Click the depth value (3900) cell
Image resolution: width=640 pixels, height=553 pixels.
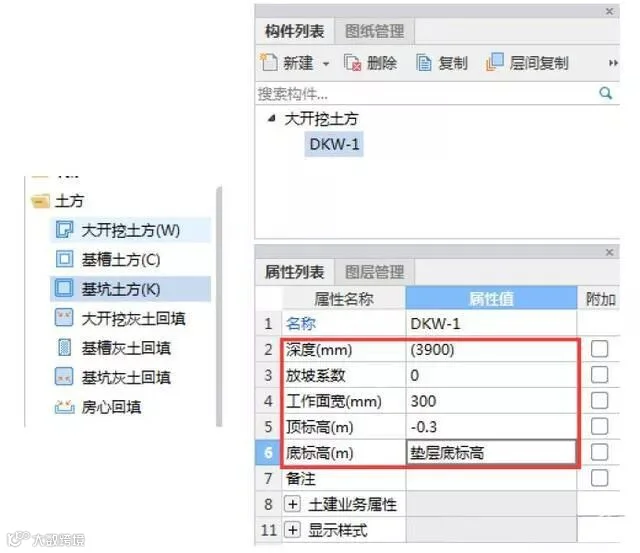pos(491,349)
